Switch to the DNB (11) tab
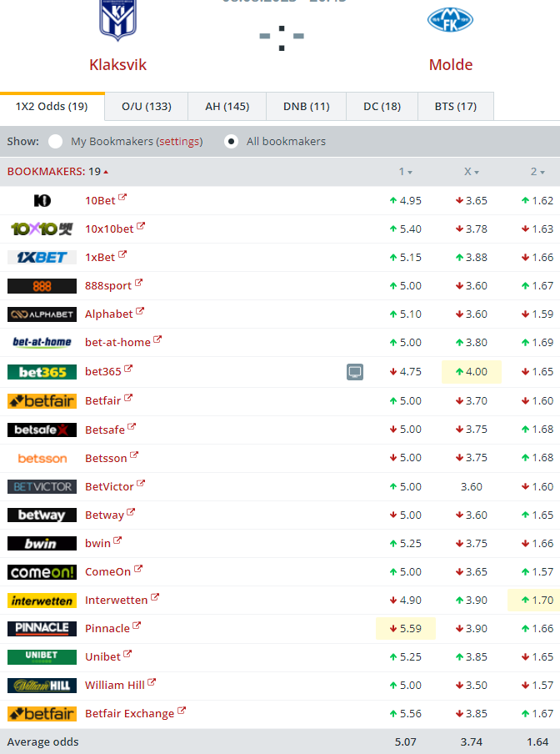Image resolution: width=560 pixels, height=754 pixels. (x=307, y=106)
